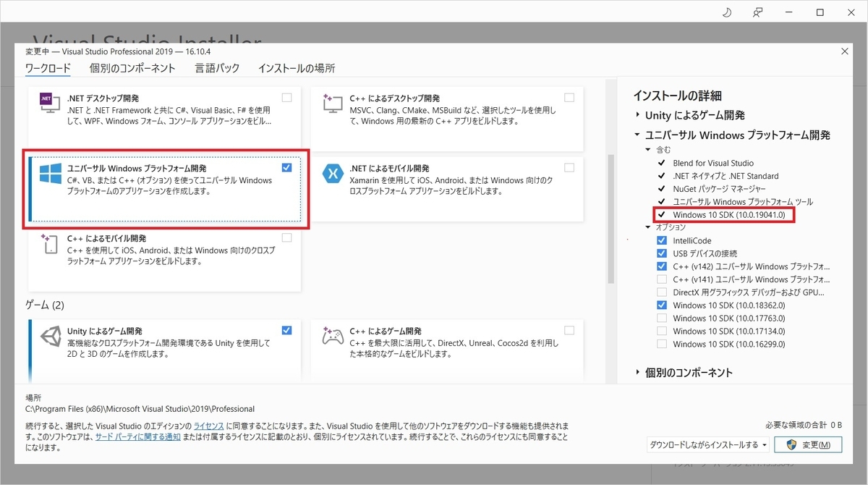Click 必要な領域の合計 0 B text

pyautogui.click(x=803, y=424)
